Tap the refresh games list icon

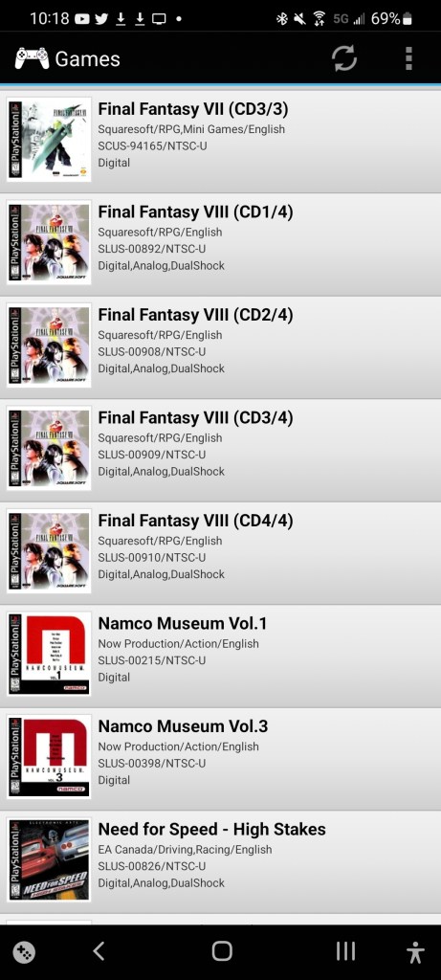(x=344, y=58)
